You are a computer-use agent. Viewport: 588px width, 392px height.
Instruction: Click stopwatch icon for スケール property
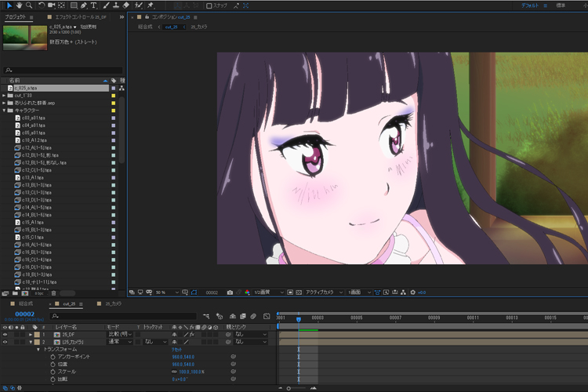[x=53, y=371]
